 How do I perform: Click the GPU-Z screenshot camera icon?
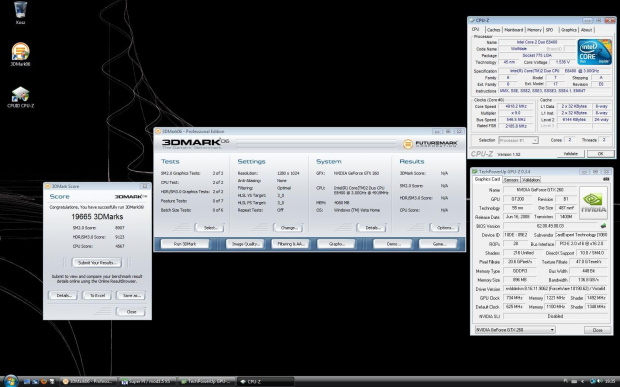[x=605, y=179]
